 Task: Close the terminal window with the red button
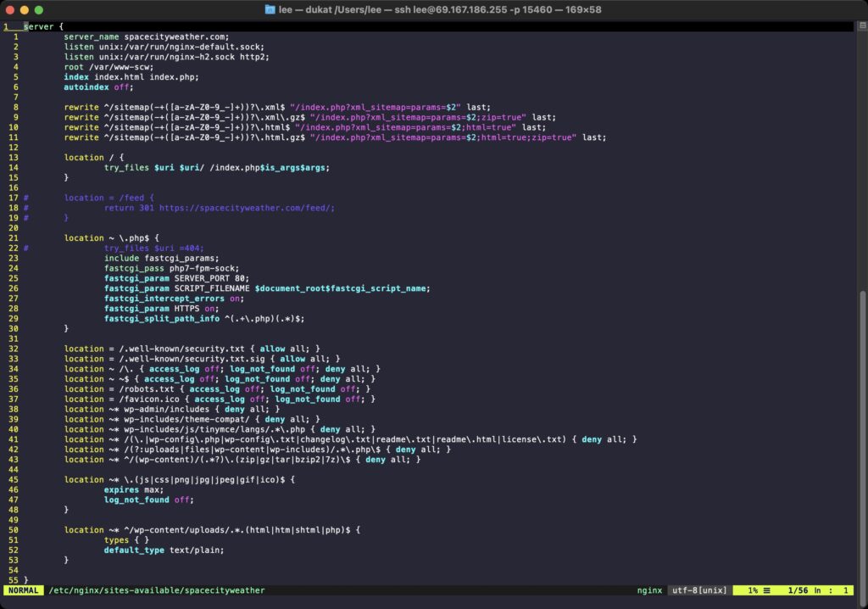(10, 9)
